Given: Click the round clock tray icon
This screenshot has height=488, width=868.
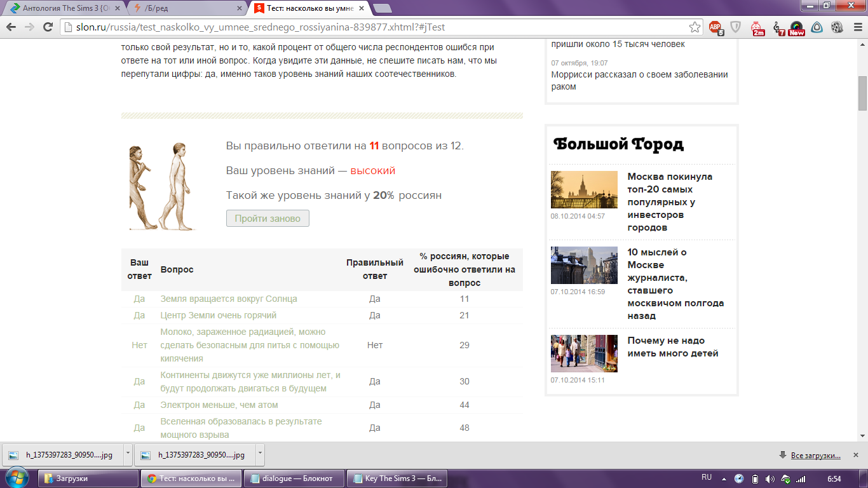Looking at the screenshot, I should [x=739, y=478].
